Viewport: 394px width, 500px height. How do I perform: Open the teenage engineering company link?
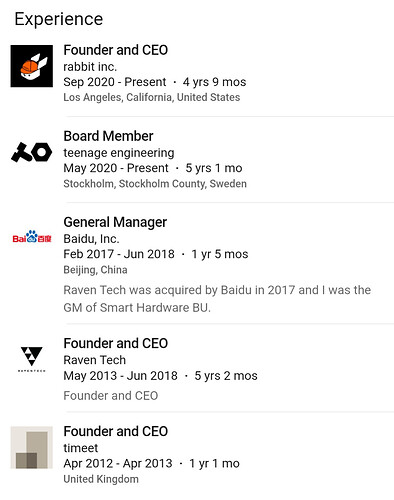[x=119, y=153]
